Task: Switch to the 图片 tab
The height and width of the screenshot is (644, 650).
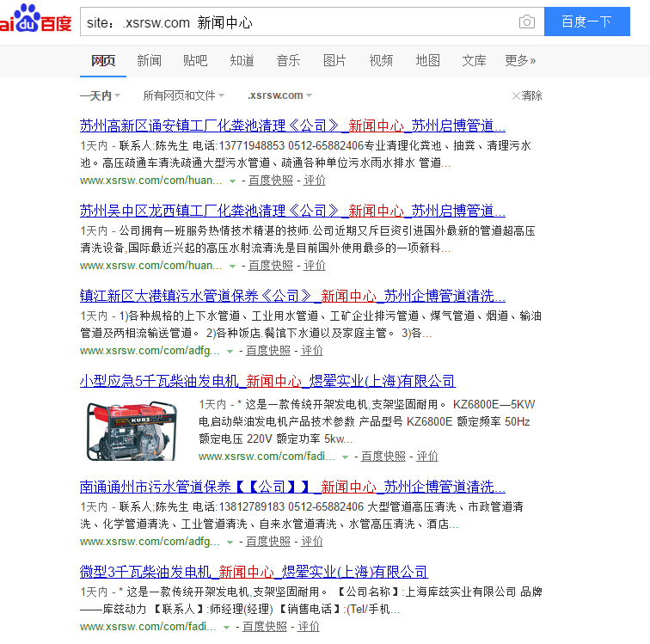Action: pos(334,60)
